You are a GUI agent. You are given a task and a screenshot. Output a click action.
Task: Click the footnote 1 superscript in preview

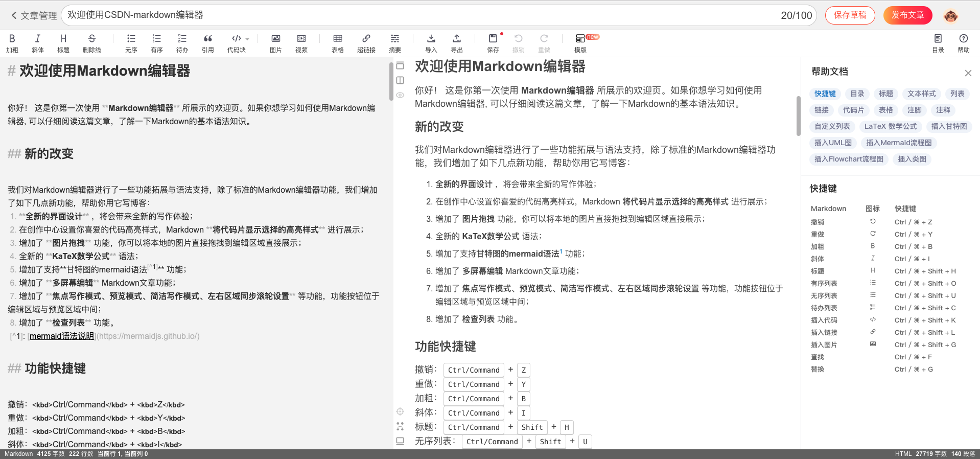tap(561, 251)
